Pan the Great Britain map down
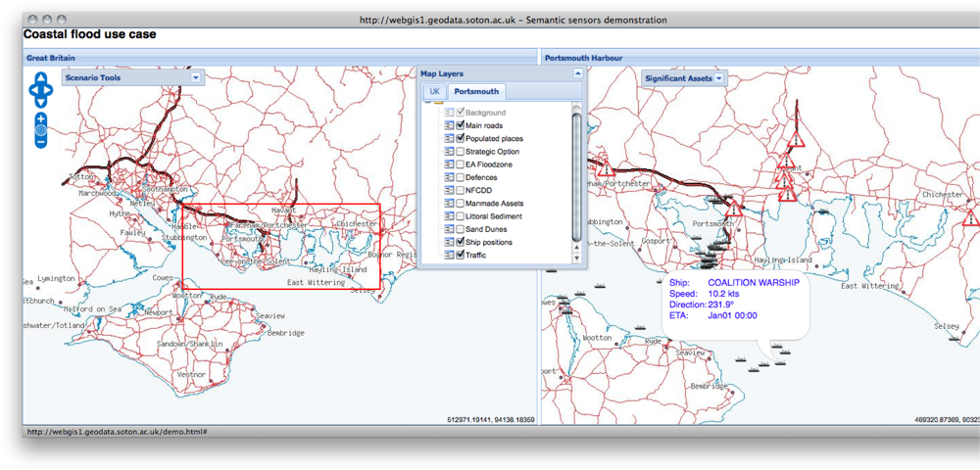The width and height of the screenshot is (980, 470). point(40,102)
